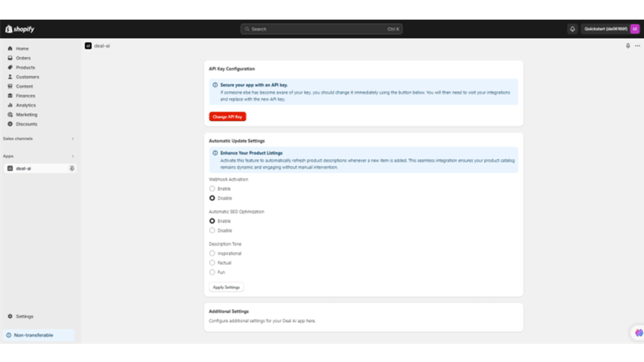This screenshot has height=362, width=644.
Task: Click the Content icon in sidebar
Action: coord(10,86)
